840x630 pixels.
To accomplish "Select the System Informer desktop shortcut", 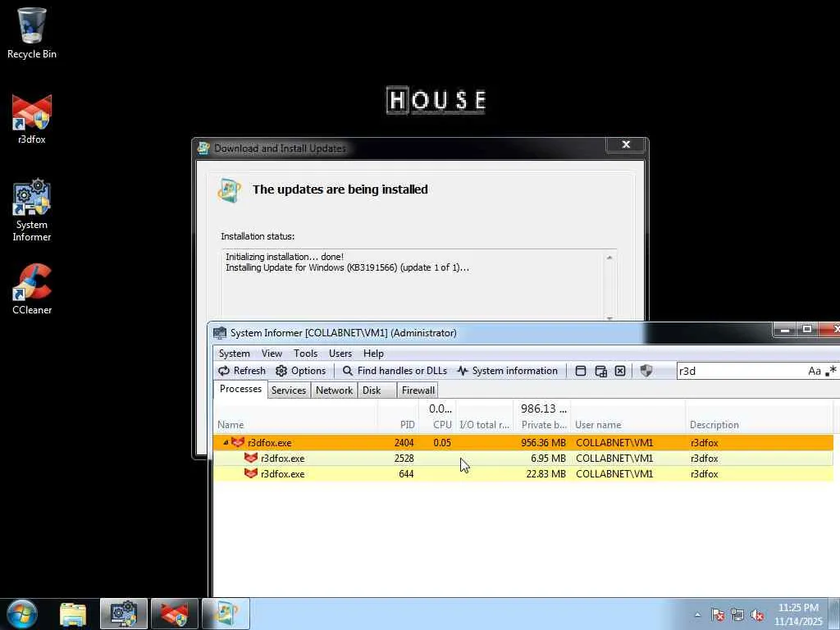I will pos(32,210).
